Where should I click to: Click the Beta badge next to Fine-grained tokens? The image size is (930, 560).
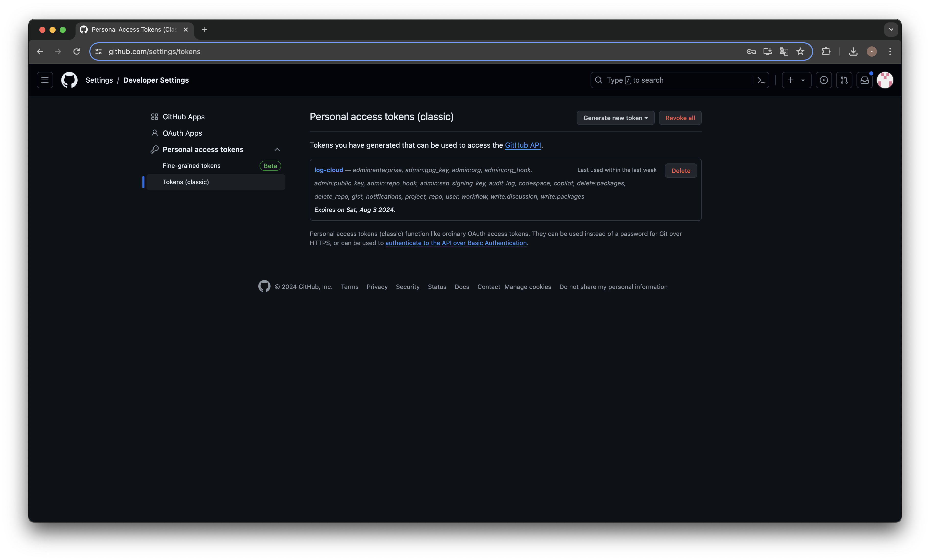pos(270,166)
